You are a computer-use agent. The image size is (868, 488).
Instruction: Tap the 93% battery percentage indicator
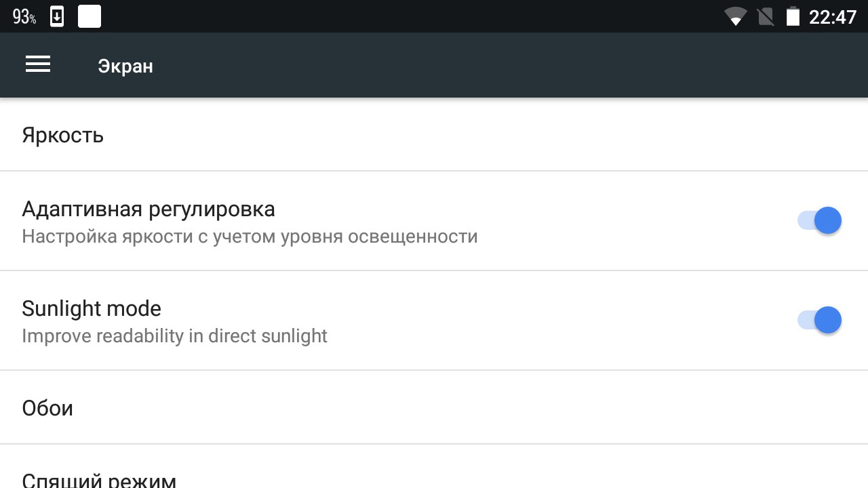(24, 17)
